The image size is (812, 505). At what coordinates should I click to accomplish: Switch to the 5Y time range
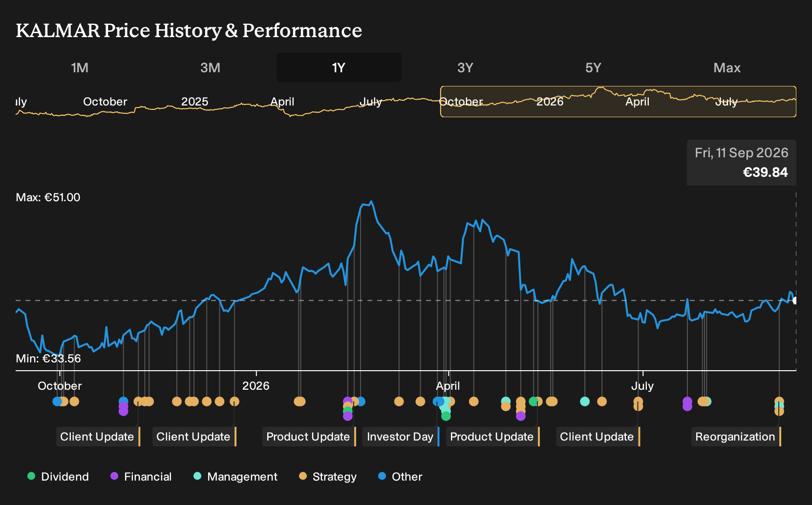[593, 67]
